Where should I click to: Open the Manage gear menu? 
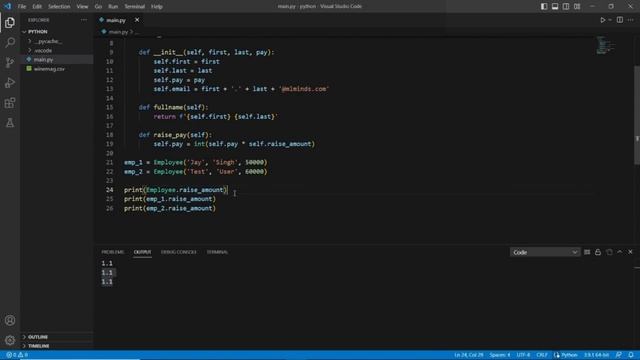pos(10,340)
